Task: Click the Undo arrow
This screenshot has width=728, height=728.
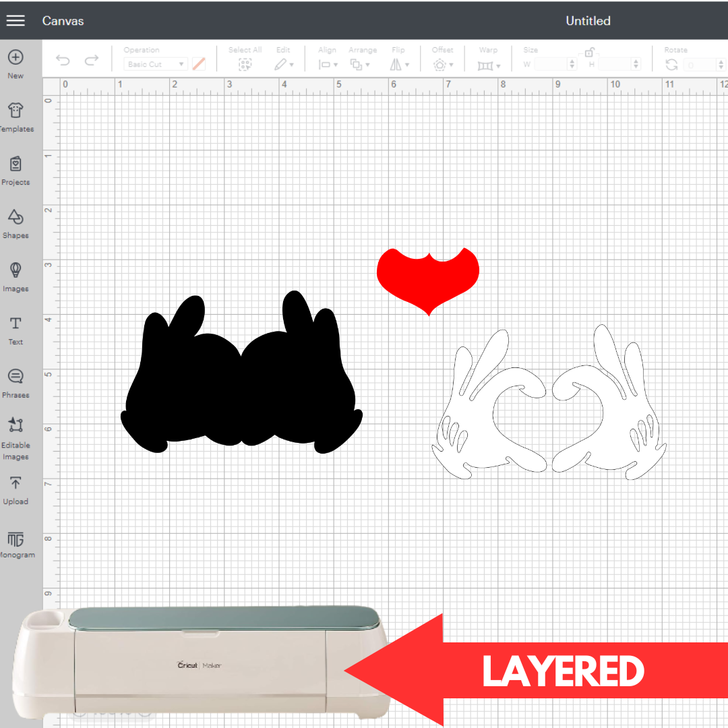Action: pos(63,61)
